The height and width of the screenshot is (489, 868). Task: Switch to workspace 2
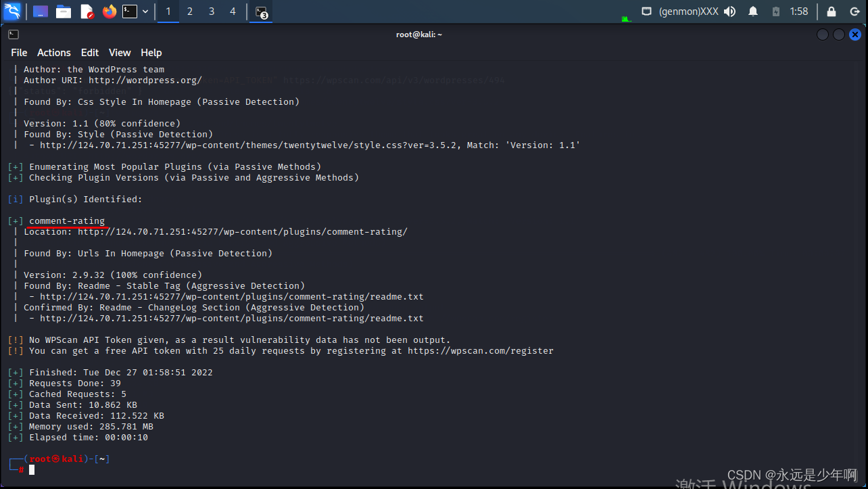[190, 11]
